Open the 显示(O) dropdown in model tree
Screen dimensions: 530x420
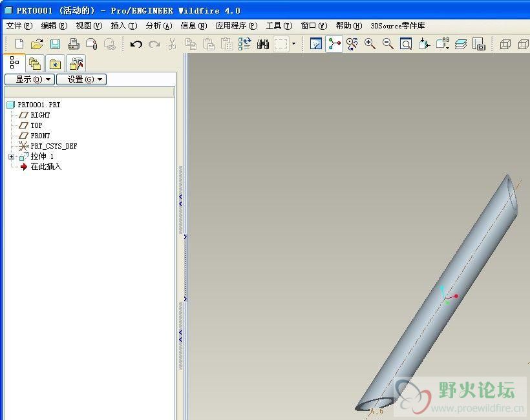pos(30,79)
